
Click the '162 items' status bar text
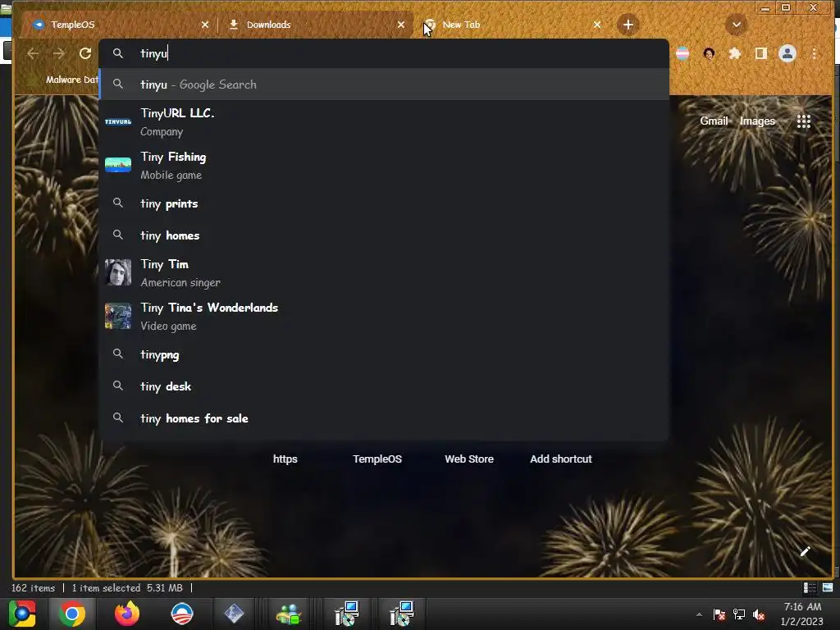[33, 587]
